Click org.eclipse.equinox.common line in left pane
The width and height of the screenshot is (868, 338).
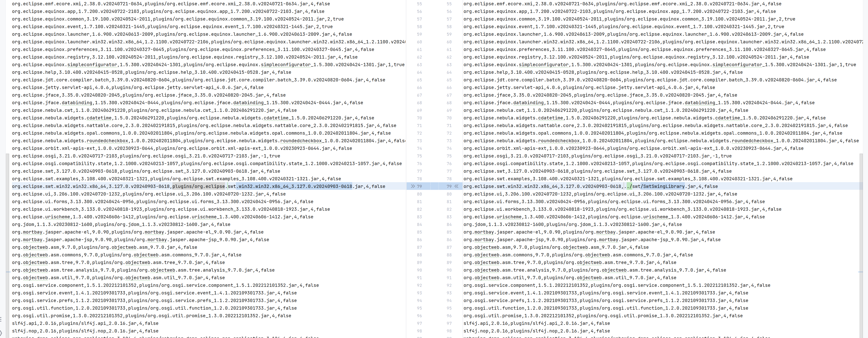tap(178, 19)
